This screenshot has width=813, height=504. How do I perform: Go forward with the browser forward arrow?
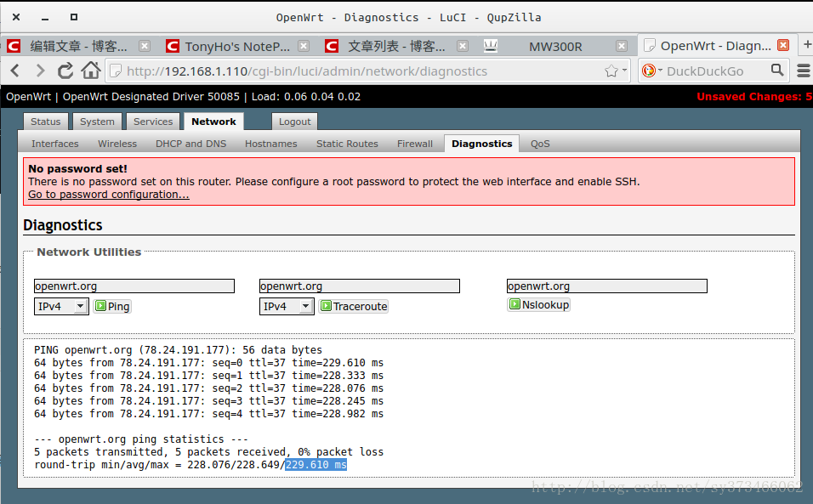[x=40, y=71]
